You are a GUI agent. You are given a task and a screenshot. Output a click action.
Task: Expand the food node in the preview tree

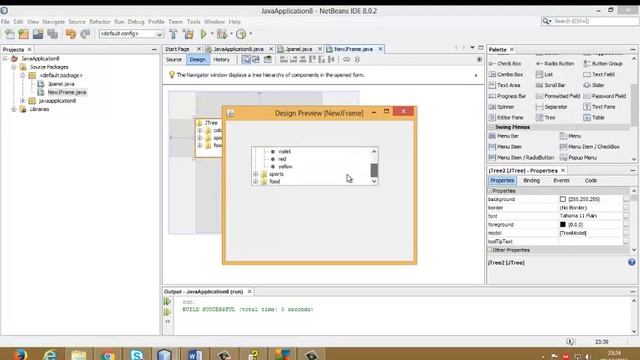(x=256, y=182)
